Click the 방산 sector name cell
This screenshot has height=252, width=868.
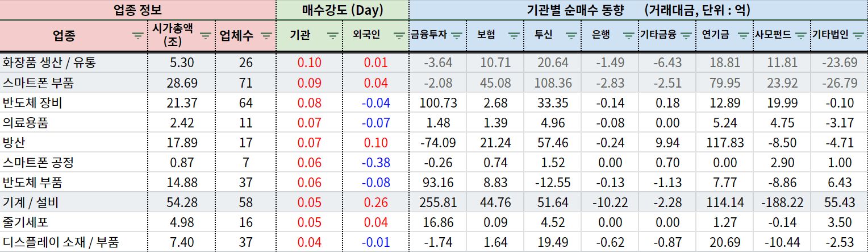[x=14, y=143]
